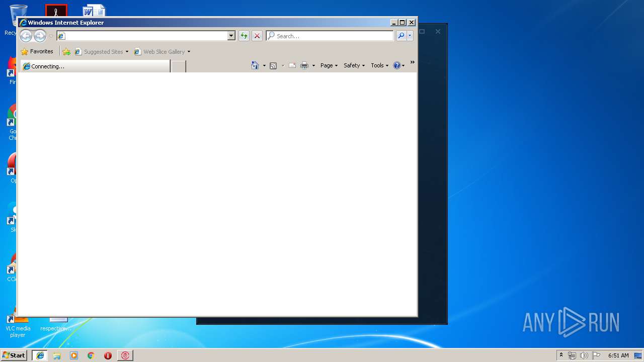Viewport: 644px width, 362px height.
Task: Expand the address bar history dropdown
Action: point(231,36)
